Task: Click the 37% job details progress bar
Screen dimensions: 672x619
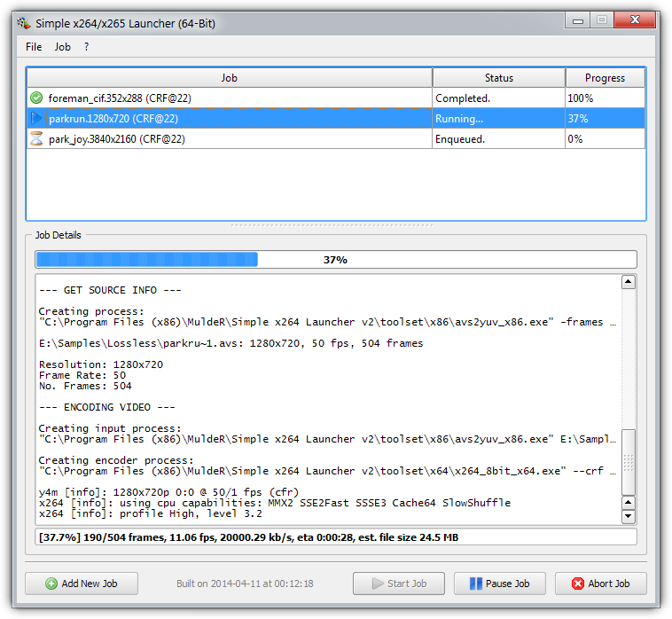Action: (x=336, y=259)
